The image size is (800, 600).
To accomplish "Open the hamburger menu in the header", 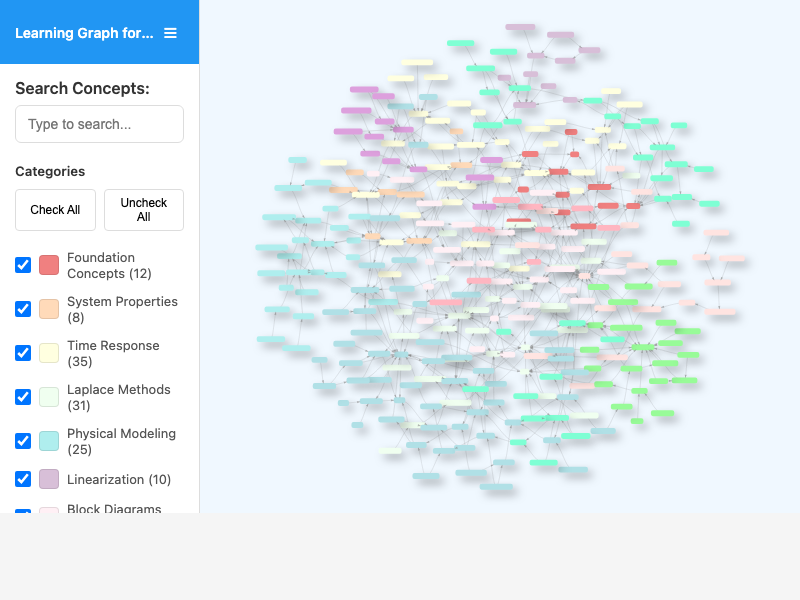I will pyautogui.click(x=170, y=33).
